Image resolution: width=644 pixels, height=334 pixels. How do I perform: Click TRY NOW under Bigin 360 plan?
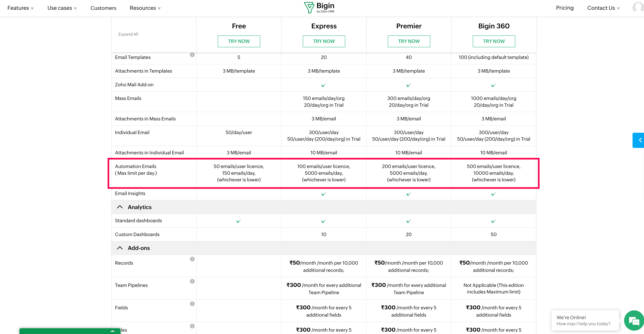point(494,41)
